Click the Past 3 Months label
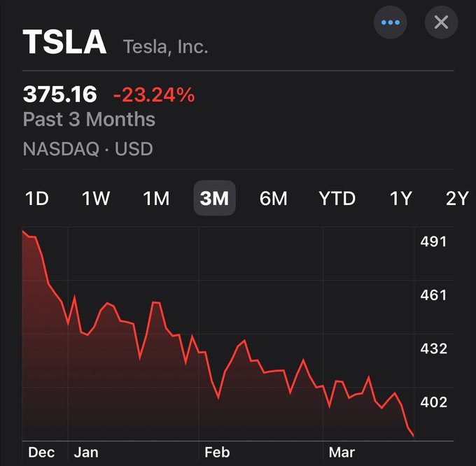Image resolution: width=476 pixels, height=466 pixels. tap(90, 120)
